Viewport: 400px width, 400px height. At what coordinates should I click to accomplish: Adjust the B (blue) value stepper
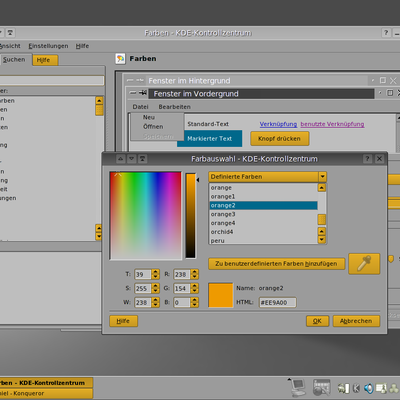click(x=195, y=302)
